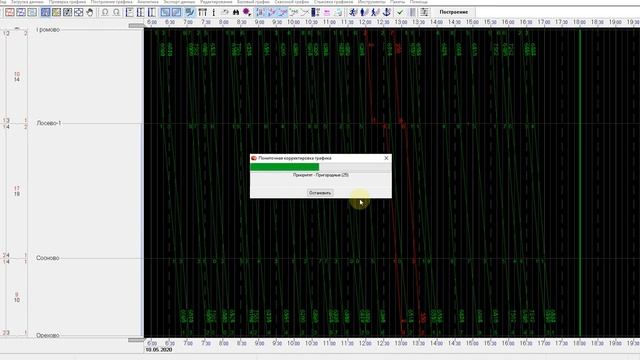
Task: Click the date 10.05.2020 below the timeline
Action: tap(159, 350)
